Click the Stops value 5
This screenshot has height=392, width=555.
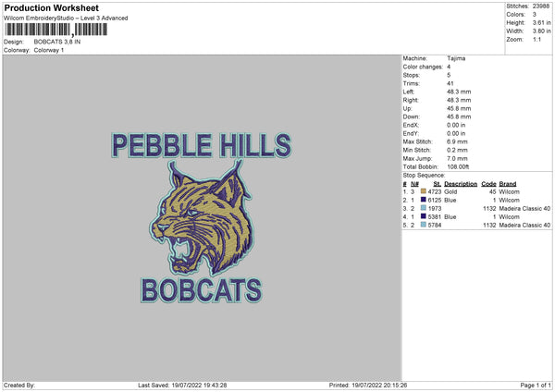(449, 75)
